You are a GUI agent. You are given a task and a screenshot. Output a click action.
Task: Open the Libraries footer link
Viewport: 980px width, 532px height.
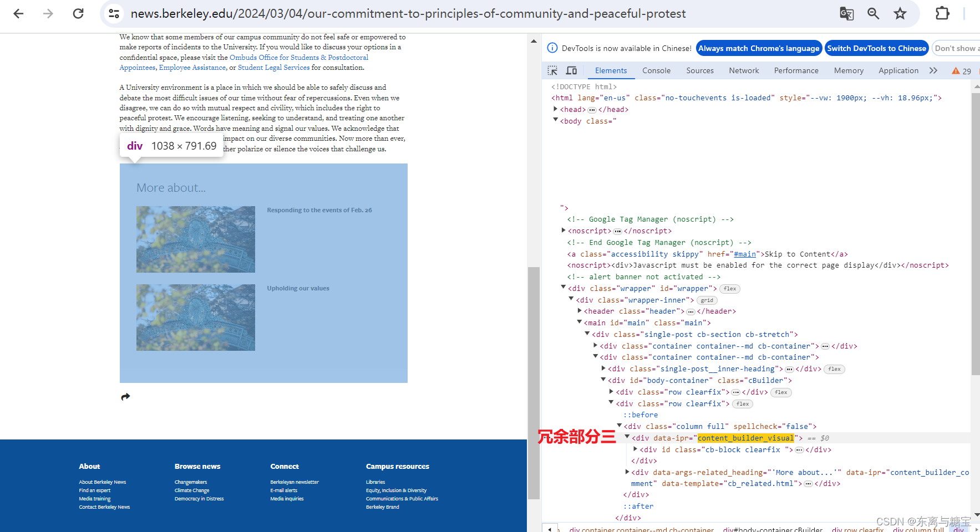pyautogui.click(x=375, y=482)
